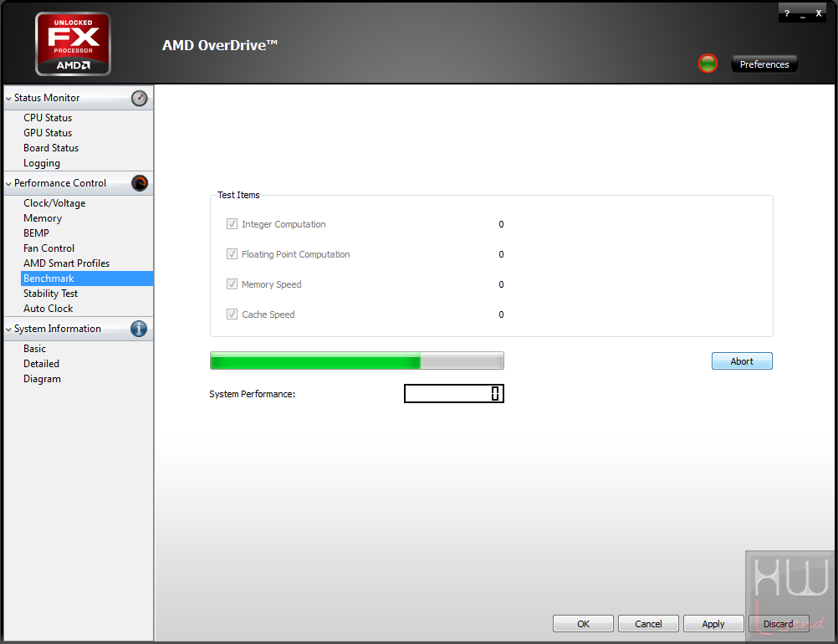Collapse the Status Monitor section

point(8,99)
